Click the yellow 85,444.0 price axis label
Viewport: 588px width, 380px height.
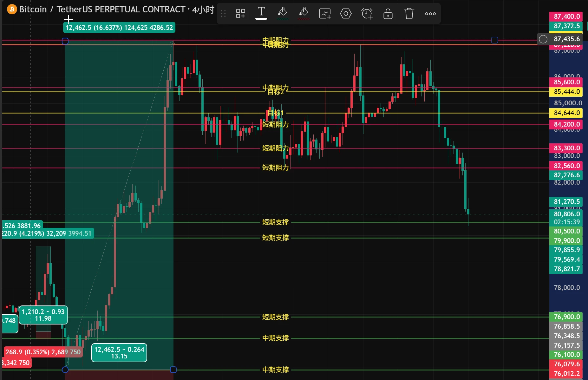pos(566,92)
